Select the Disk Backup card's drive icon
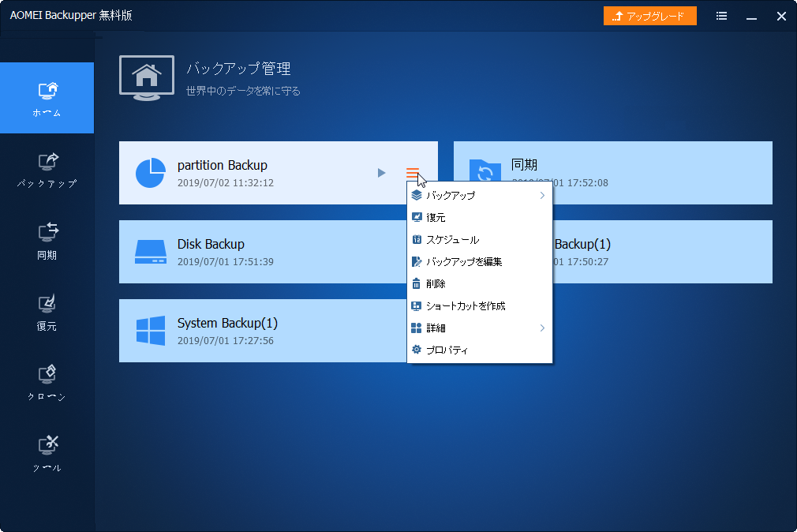This screenshot has width=797, height=532. [x=151, y=252]
